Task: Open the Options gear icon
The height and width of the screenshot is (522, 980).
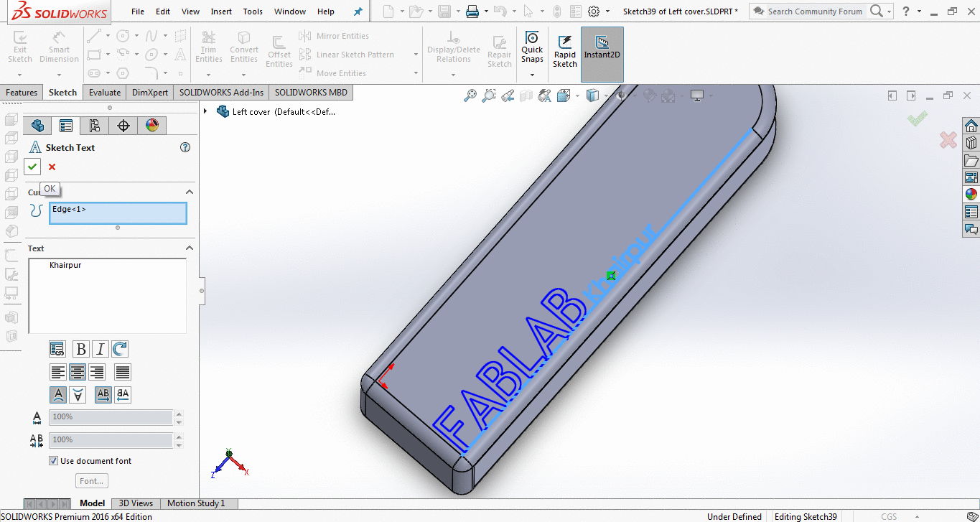Action: coord(594,11)
